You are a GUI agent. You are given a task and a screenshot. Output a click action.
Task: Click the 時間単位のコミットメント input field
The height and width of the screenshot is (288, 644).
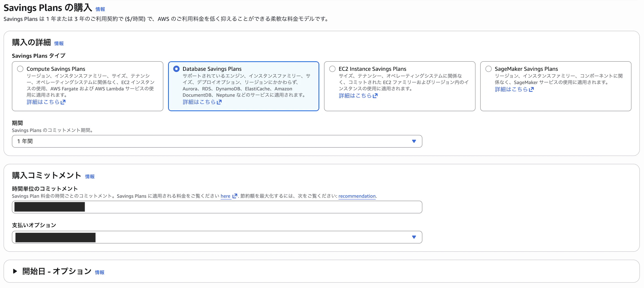click(217, 207)
